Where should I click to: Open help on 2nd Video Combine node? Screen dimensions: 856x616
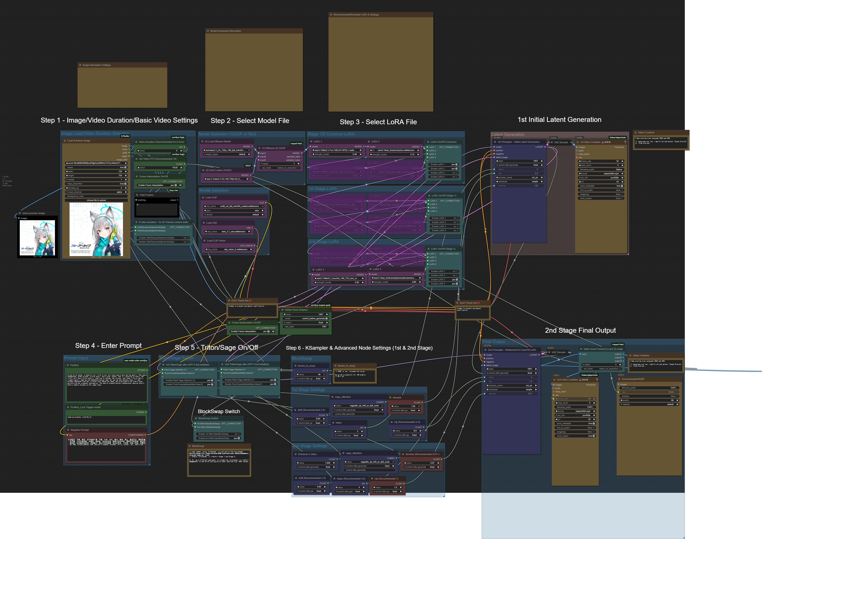pos(597,380)
